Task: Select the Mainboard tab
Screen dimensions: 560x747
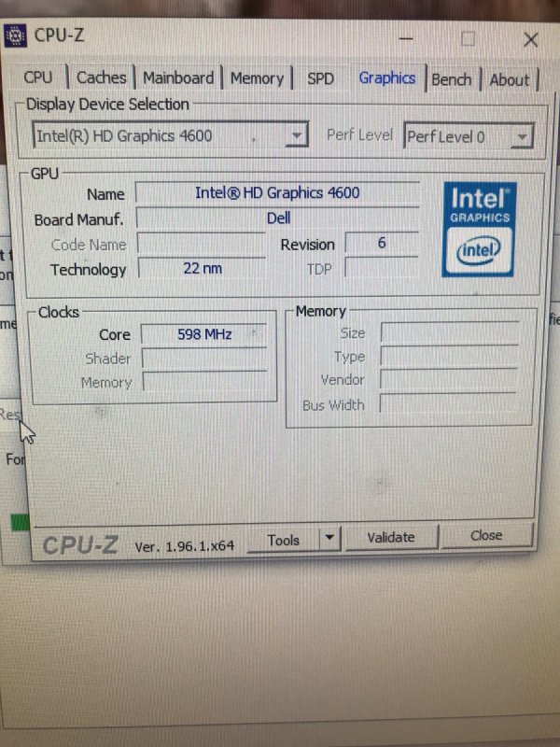Action: click(178, 78)
